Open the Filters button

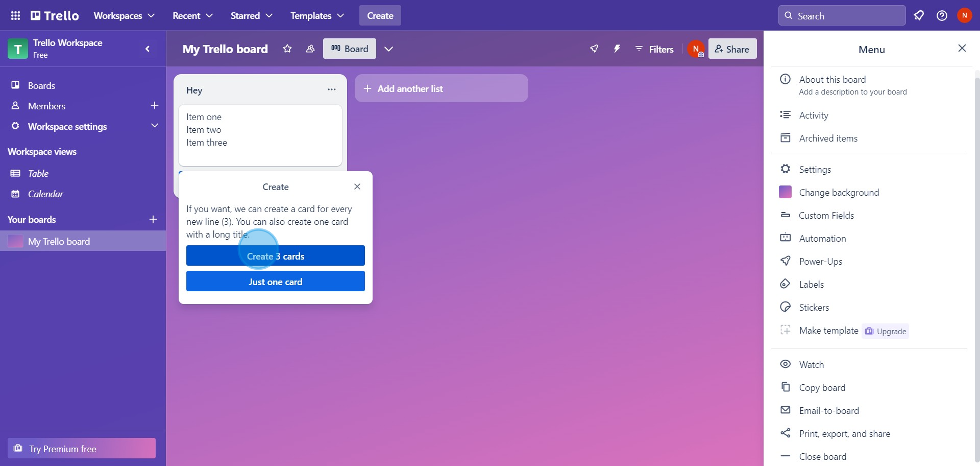point(654,49)
